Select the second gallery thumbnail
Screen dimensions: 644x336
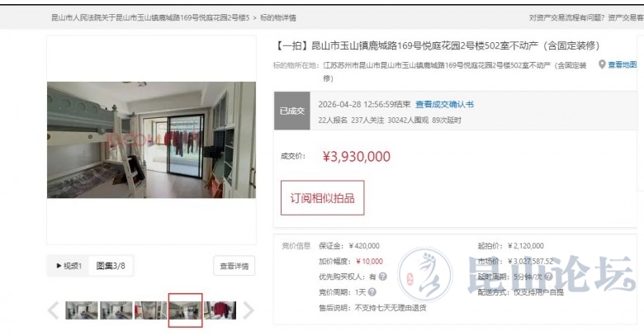(x=116, y=310)
